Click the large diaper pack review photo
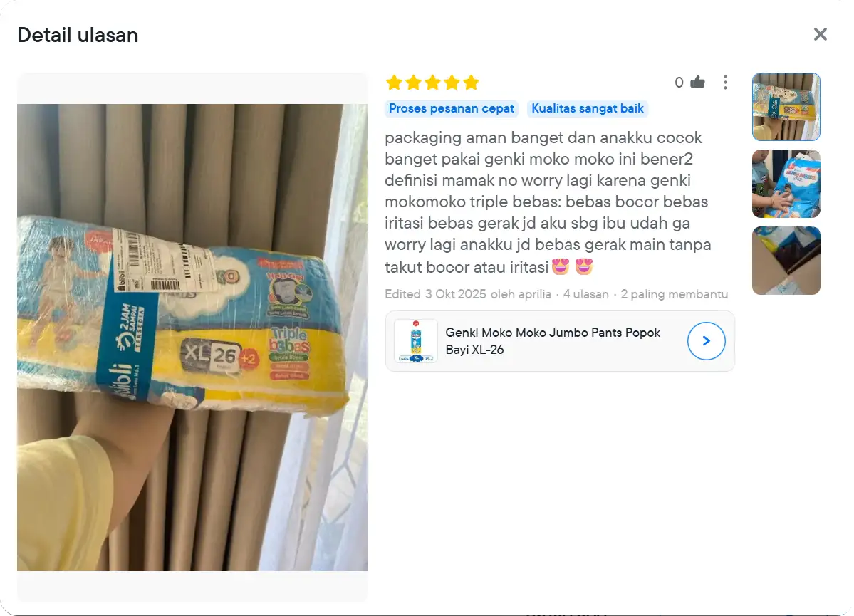Screen dimensions: 854x616 (192, 337)
